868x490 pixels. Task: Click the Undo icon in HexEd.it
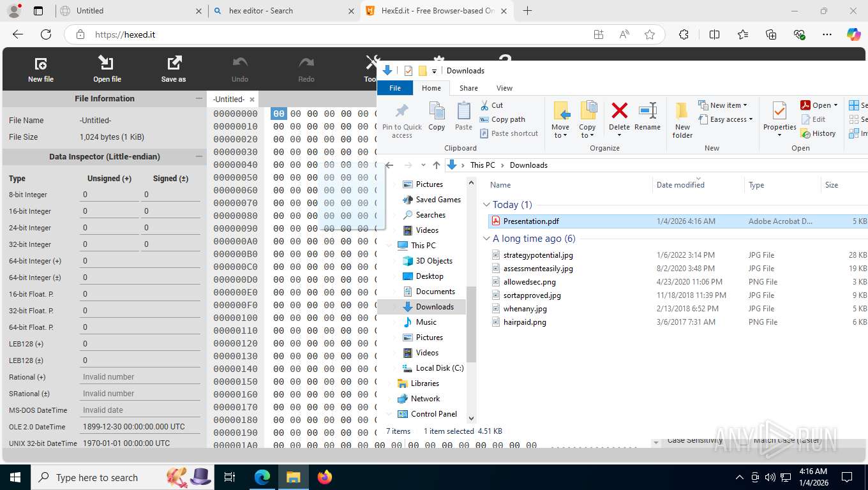click(x=240, y=63)
